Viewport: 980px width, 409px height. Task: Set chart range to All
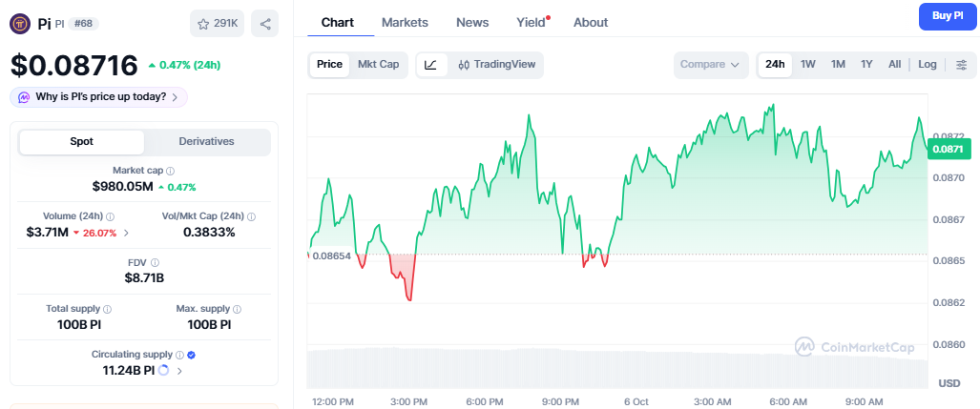coord(894,64)
